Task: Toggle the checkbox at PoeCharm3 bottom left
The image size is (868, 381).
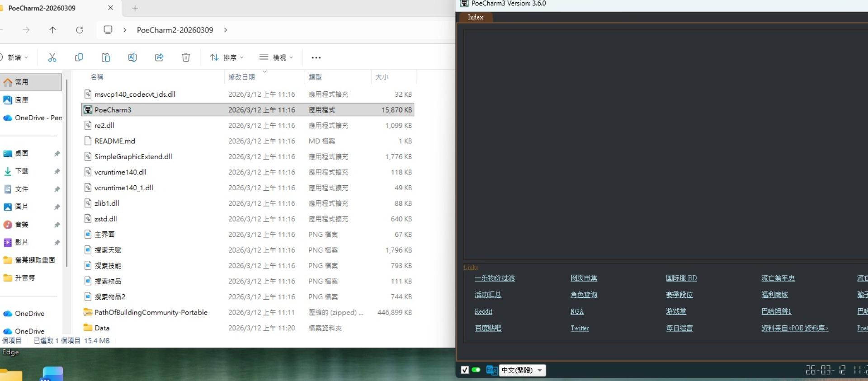Action: [464, 370]
